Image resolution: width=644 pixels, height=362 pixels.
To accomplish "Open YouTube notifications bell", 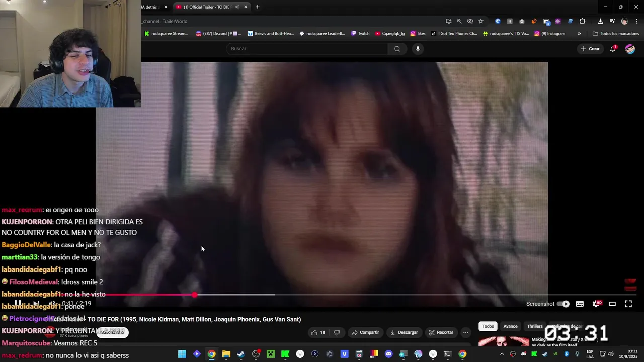I will pos(613,49).
